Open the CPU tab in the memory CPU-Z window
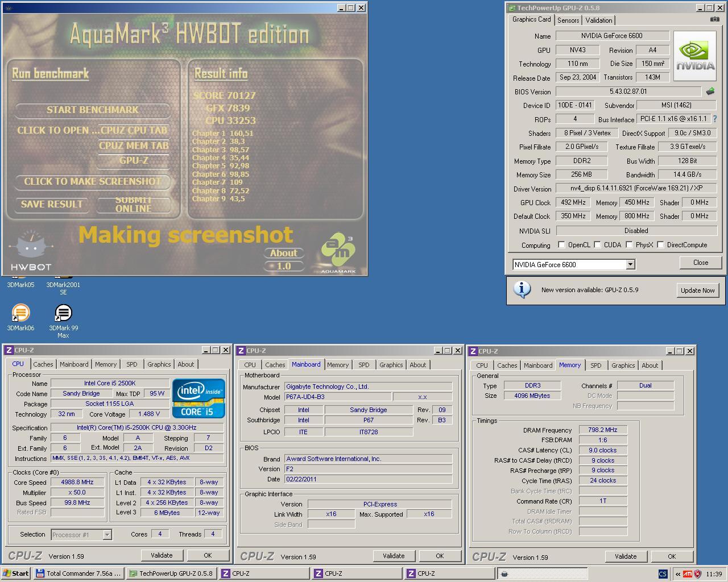This screenshot has width=728, height=582. tap(482, 365)
